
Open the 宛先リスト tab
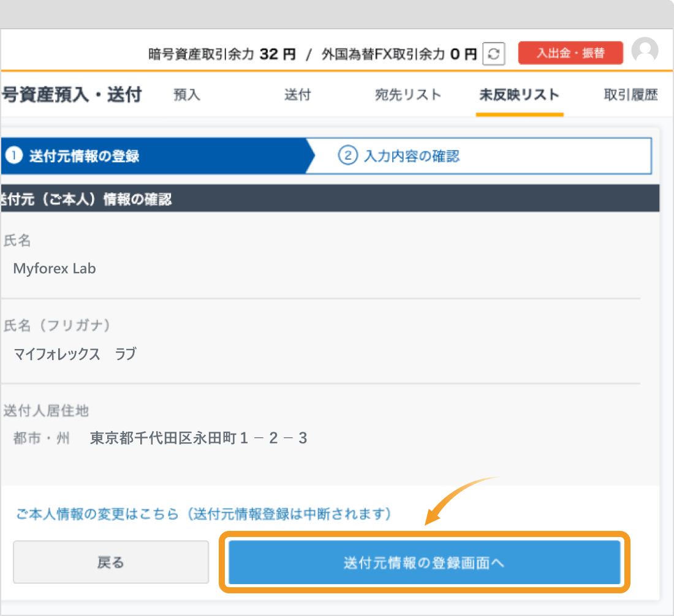coord(408,96)
